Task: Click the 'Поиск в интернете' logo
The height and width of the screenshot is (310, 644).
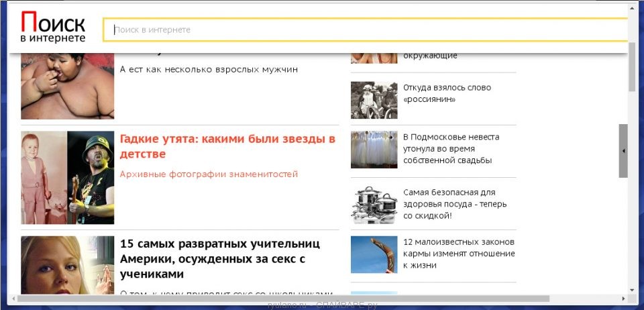Action: [53, 27]
